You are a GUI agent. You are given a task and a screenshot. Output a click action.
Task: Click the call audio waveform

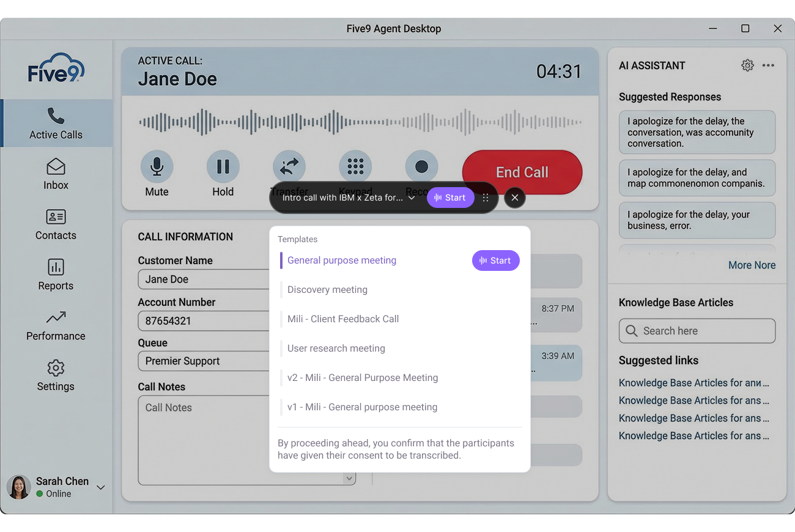click(360, 122)
